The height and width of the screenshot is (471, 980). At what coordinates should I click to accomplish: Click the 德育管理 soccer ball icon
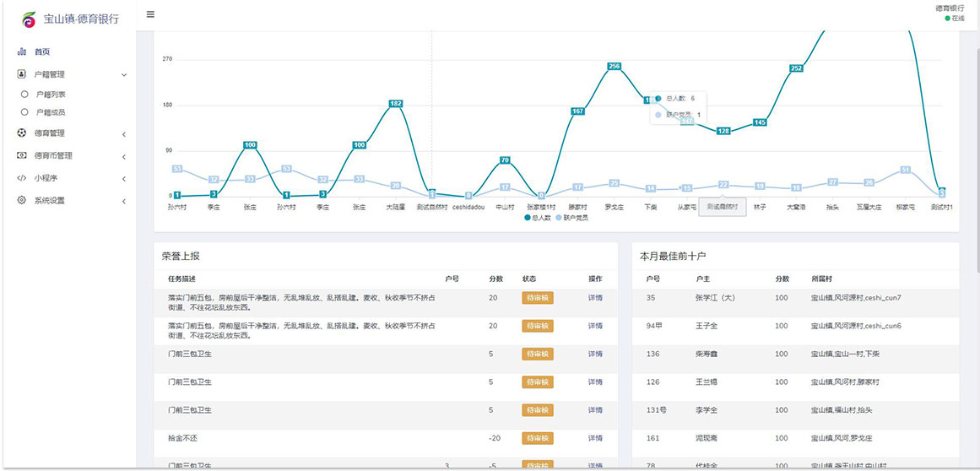[x=22, y=133]
